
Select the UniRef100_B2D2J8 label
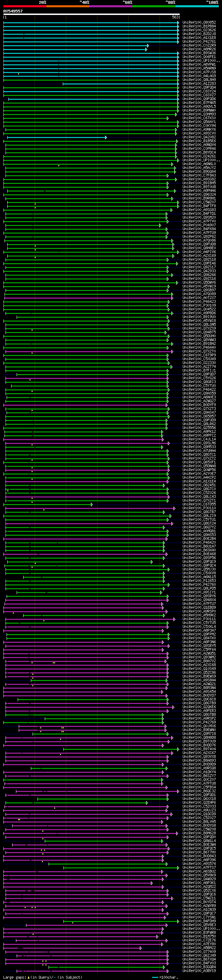[x=199, y=34]
